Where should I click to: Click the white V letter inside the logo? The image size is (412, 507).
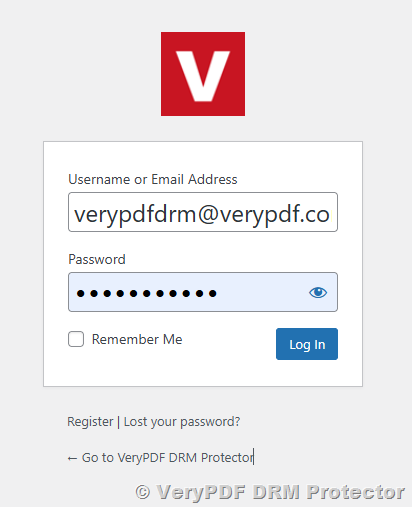point(203,76)
